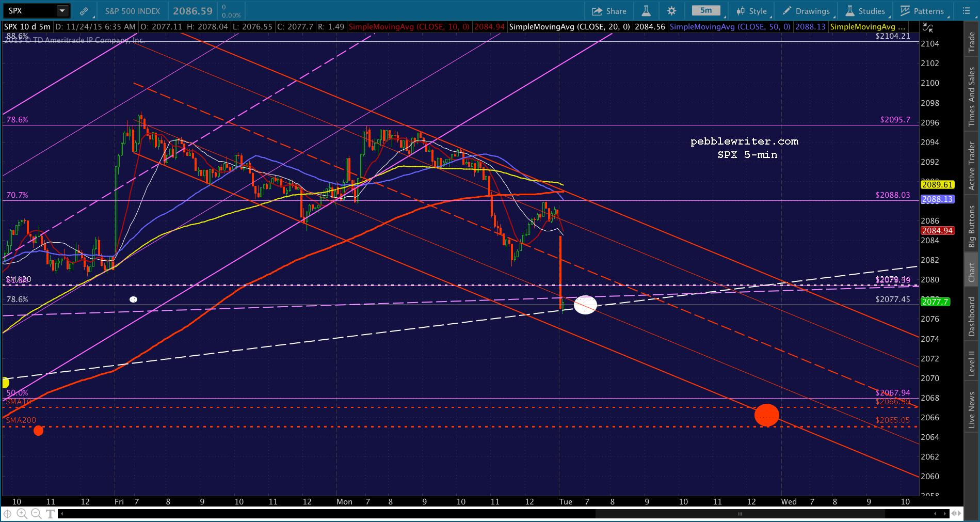The image size is (980, 522).
Task: Open the Patterns menu
Action: point(922,11)
